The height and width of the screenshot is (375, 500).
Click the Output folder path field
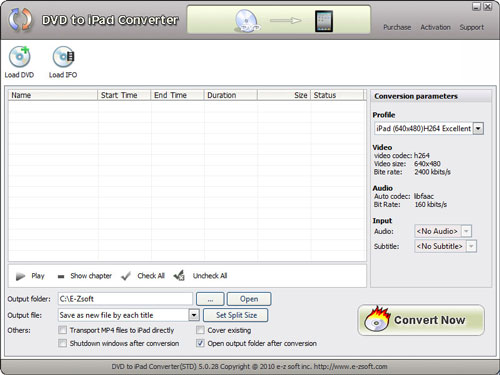pos(125,299)
